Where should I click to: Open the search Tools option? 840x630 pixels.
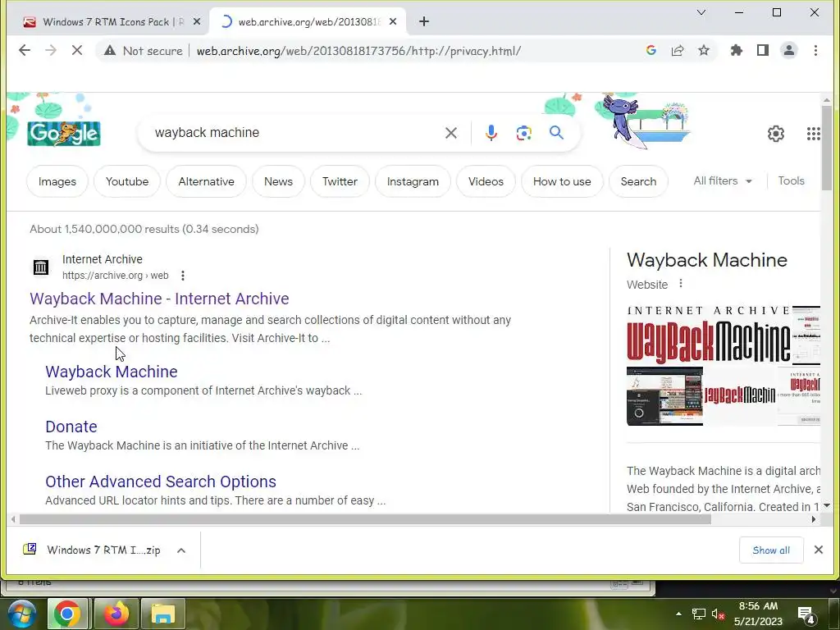(792, 181)
